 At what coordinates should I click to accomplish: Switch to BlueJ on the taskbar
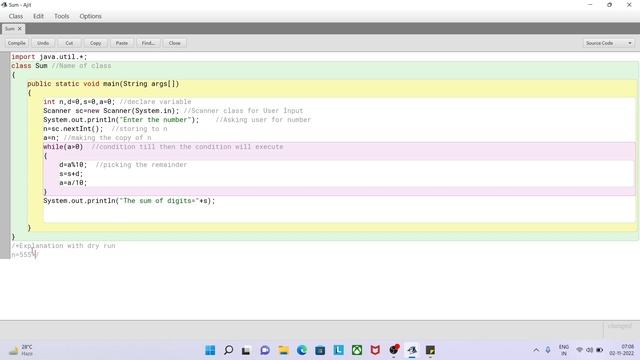point(412,350)
